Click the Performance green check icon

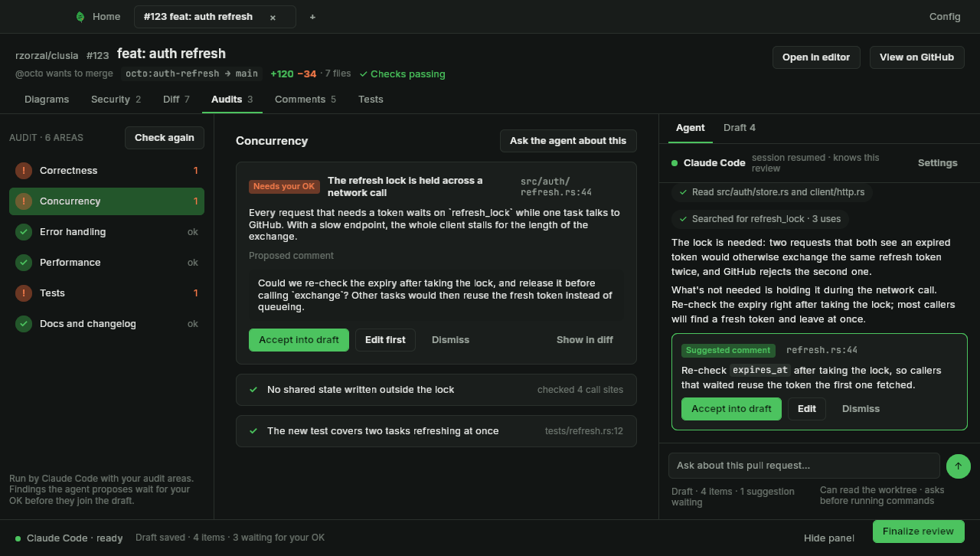[24, 263]
